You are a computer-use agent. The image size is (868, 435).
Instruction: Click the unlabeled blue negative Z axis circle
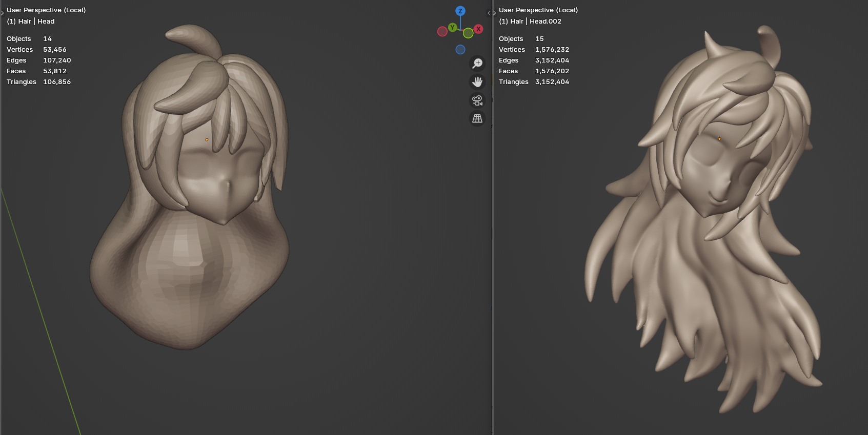(460, 50)
